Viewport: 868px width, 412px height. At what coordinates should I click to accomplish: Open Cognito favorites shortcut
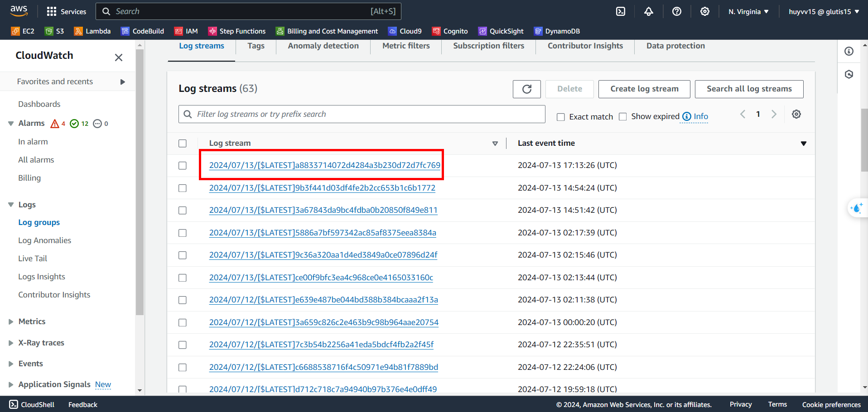pyautogui.click(x=450, y=31)
